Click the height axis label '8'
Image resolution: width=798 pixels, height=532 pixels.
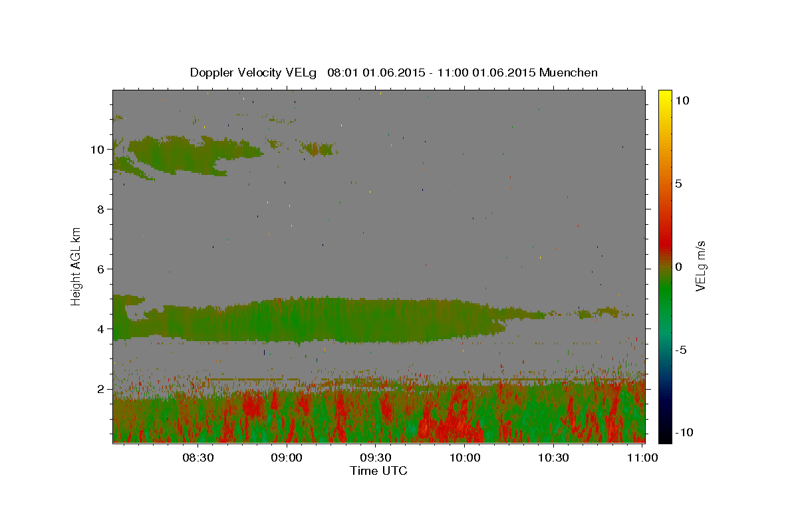[102, 209]
